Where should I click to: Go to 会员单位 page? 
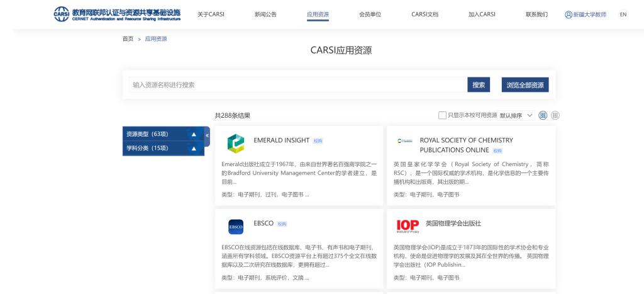tap(370, 14)
